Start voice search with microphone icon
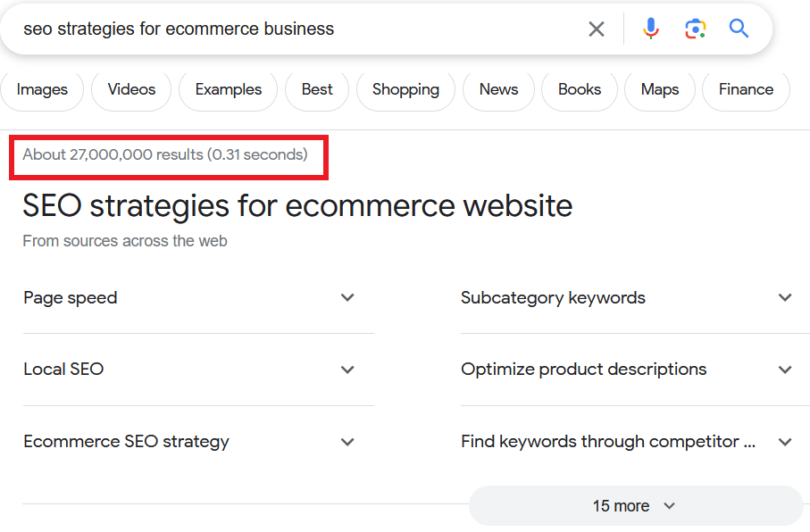810x532 pixels. pos(651,29)
